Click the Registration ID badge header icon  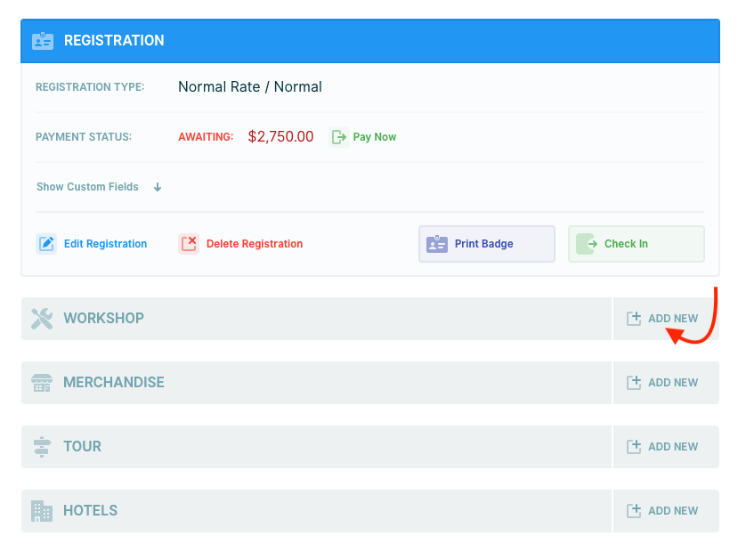click(x=43, y=41)
